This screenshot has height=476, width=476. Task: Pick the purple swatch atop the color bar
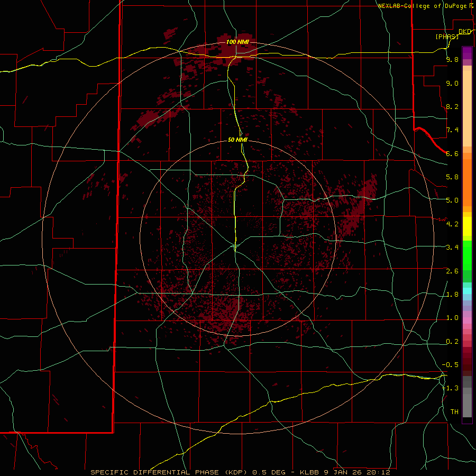467,53
